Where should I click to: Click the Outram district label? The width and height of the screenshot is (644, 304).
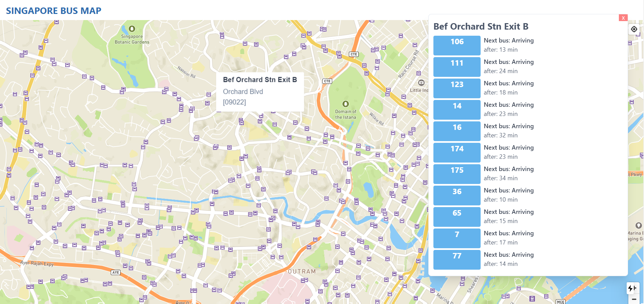(302, 271)
